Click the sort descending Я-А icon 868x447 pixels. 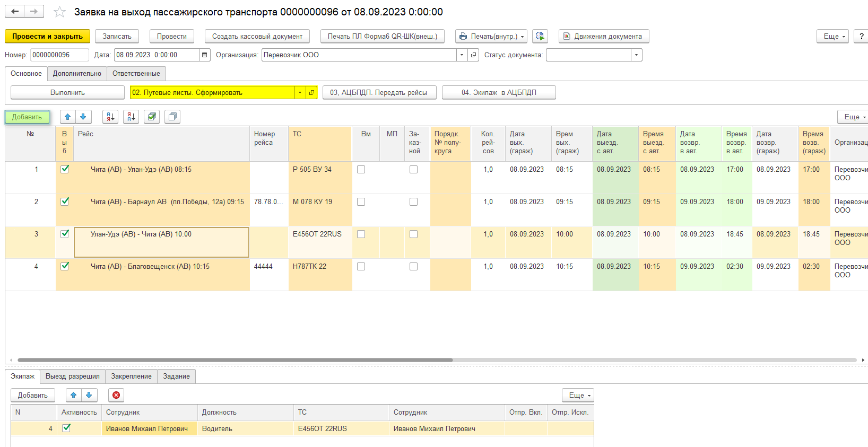tap(131, 117)
